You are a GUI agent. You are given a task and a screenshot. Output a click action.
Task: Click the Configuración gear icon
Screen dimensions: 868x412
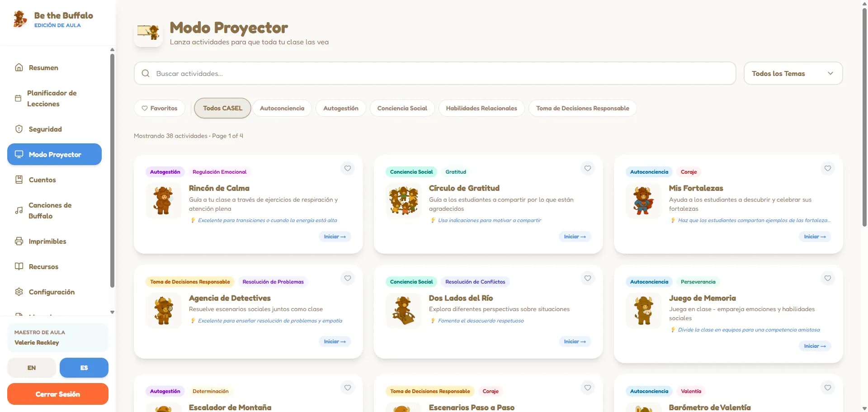[19, 292]
